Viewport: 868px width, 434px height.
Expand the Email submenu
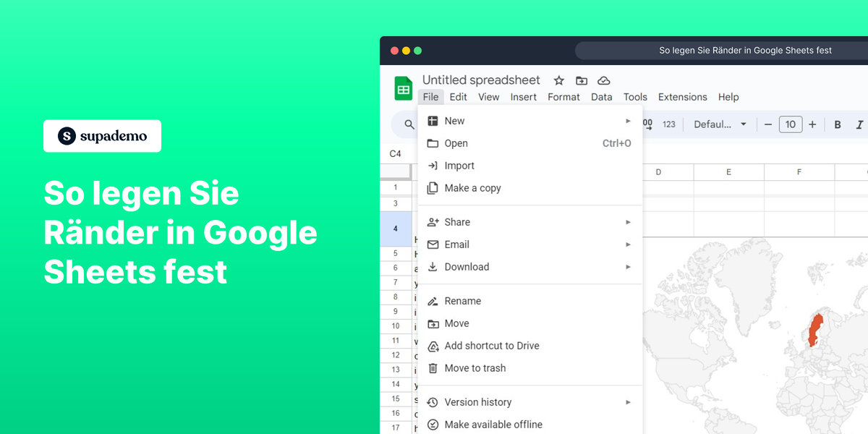(530, 244)
